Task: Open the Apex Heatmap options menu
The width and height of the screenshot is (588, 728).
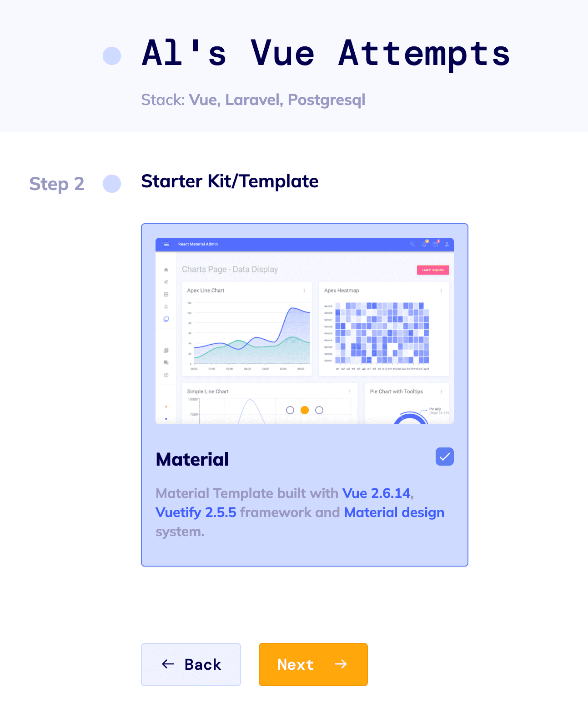Action: pyautogui.click(x=441, y=290)
